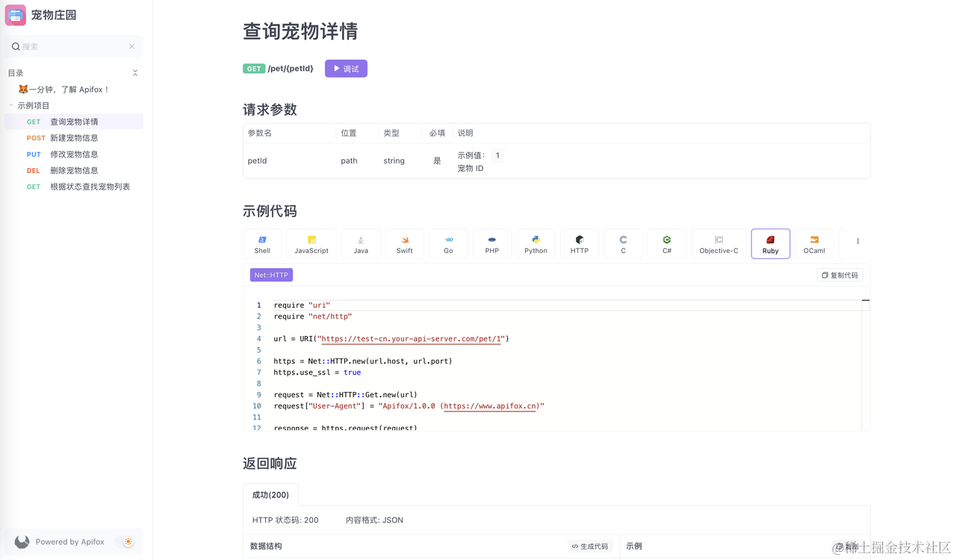Viewport: 956px width, 560px height.
Task: Clear the search box with the X
Action: coord(133,46)
